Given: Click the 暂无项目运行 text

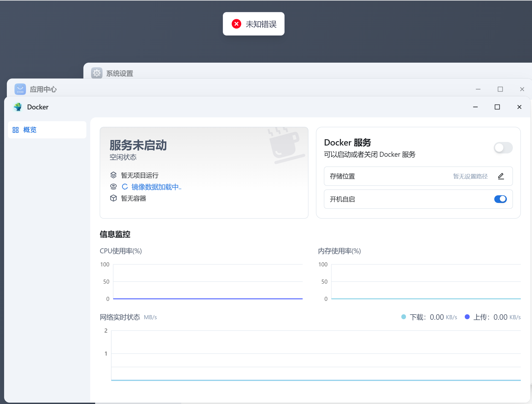Looking at the screenshot, I should pos(140,175).
